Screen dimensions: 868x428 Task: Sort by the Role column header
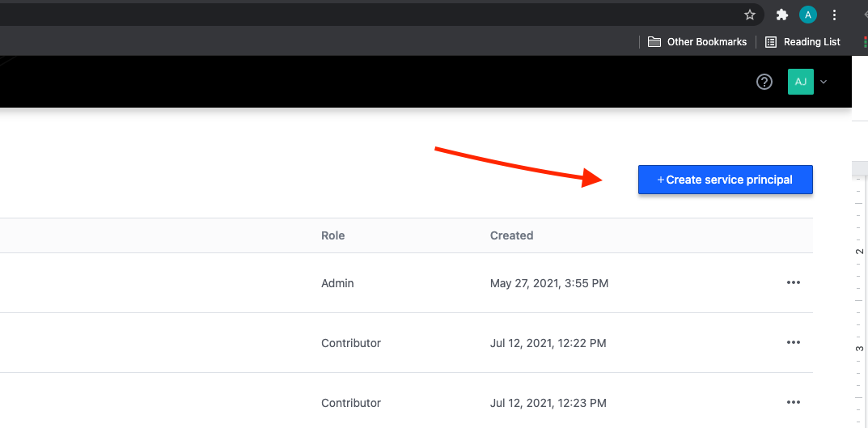[332, 235]
